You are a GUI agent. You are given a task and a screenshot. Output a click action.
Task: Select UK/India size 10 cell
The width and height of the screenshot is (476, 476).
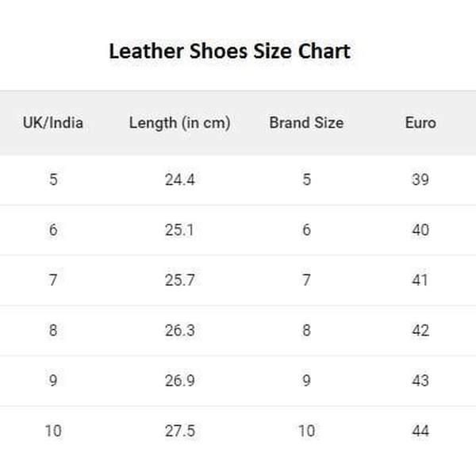coord(53,431)
